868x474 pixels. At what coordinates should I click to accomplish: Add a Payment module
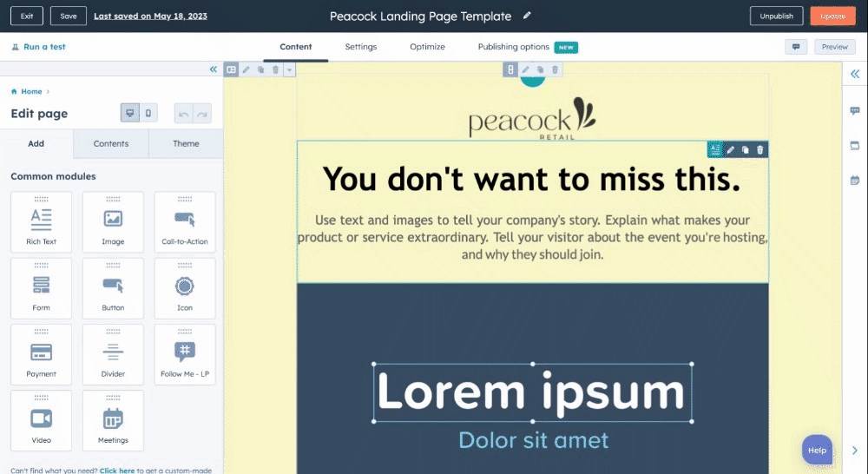pos(41,354)
